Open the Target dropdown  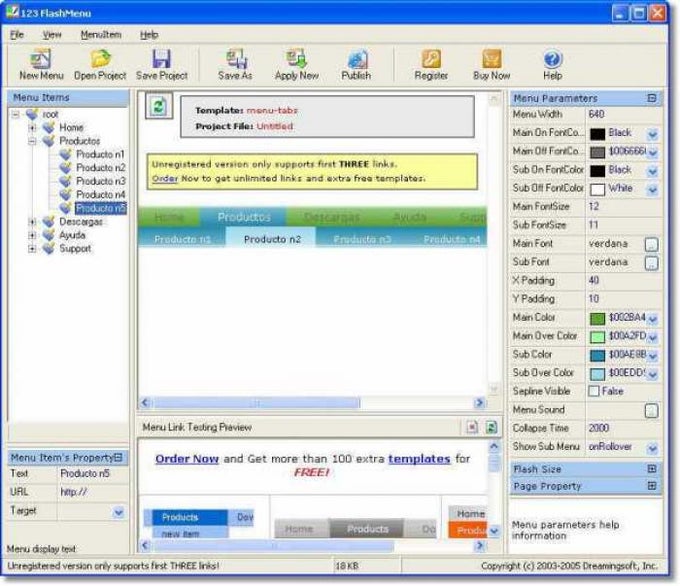tap(118, 512)
